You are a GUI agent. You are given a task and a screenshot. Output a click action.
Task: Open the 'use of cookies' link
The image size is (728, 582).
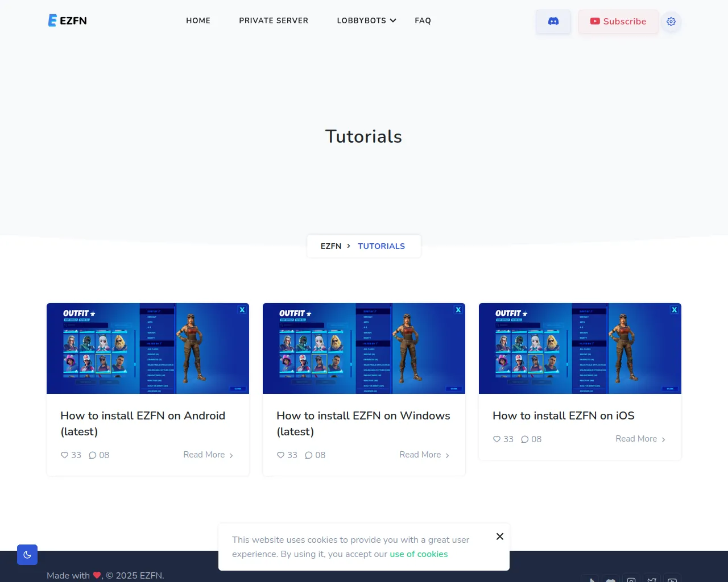(419, 554)
